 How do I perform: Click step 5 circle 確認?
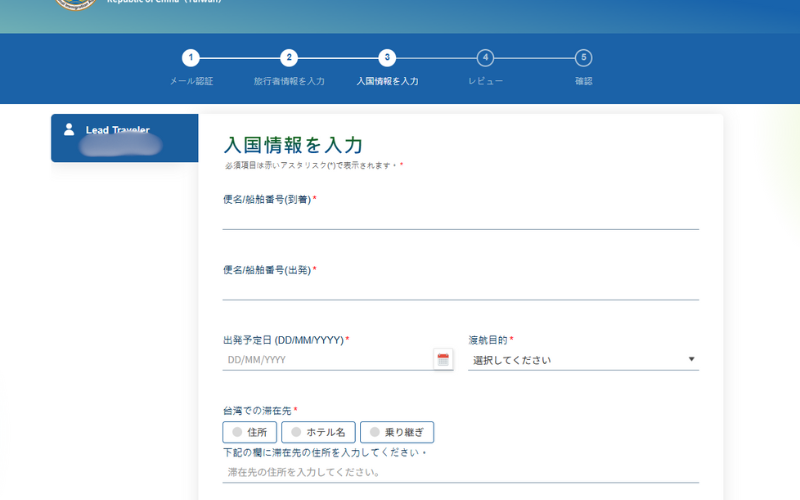click(x=583, y=58)
